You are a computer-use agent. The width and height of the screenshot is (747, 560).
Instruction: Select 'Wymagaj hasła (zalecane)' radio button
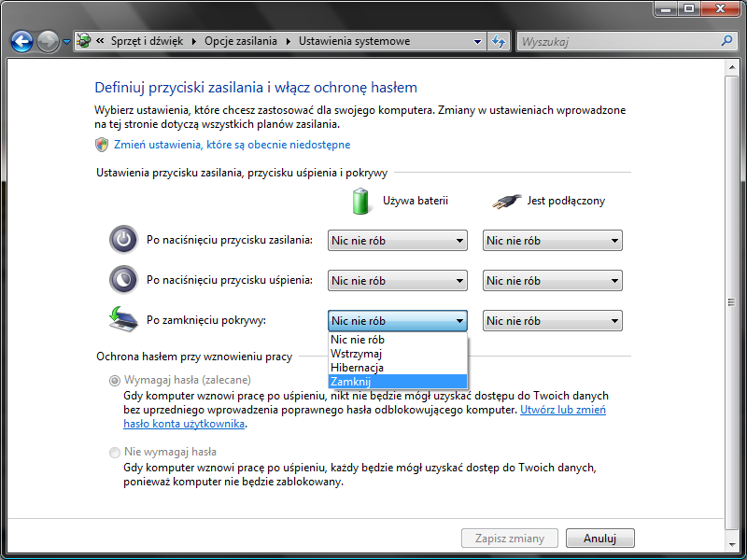click(114, 381)
